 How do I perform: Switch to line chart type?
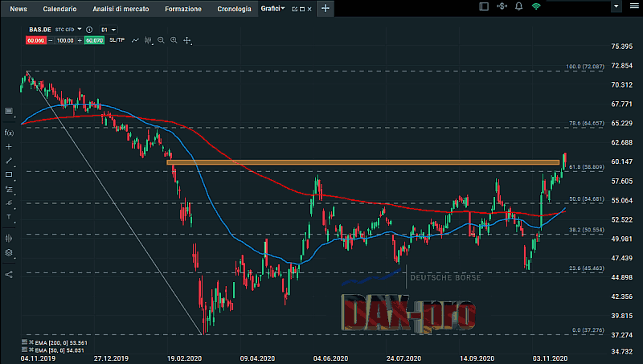135,40
